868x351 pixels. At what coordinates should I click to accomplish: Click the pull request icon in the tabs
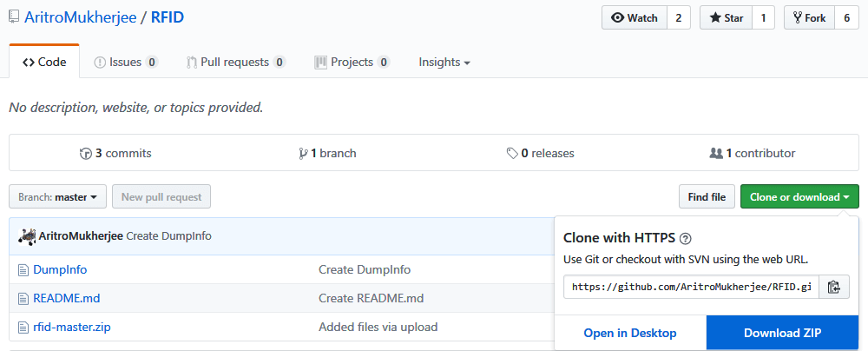coord(192,63)
